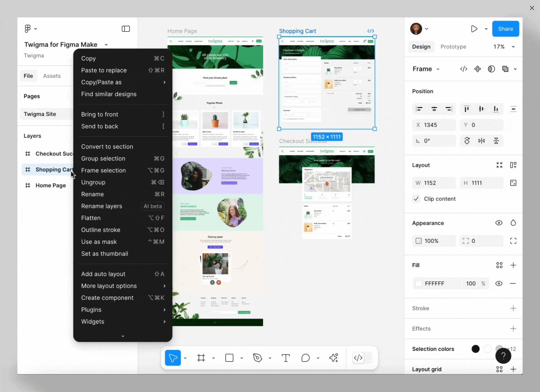Expand the Plugins submenu
The height and width of the screenshot is (392, 540).
point(123,310)
